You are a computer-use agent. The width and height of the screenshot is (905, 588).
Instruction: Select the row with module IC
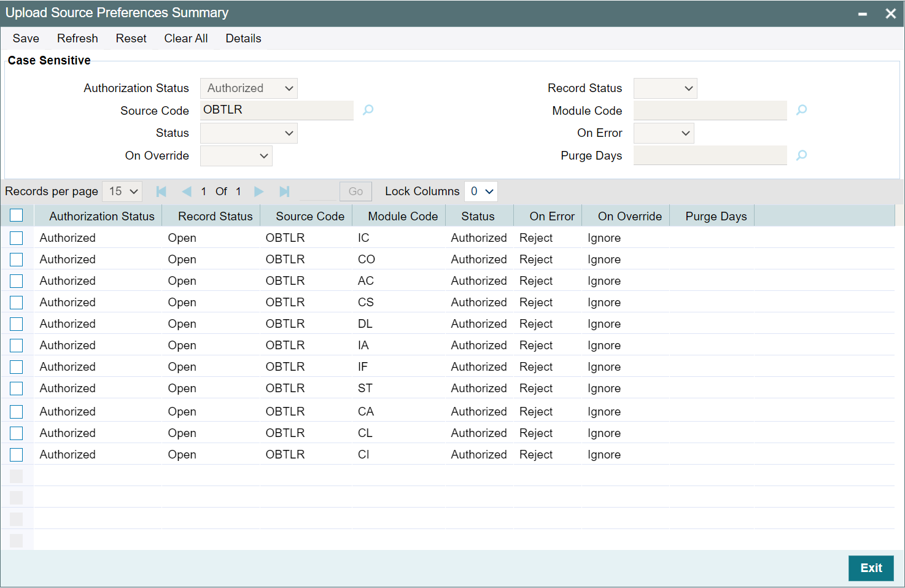click(x=17, y=238)
